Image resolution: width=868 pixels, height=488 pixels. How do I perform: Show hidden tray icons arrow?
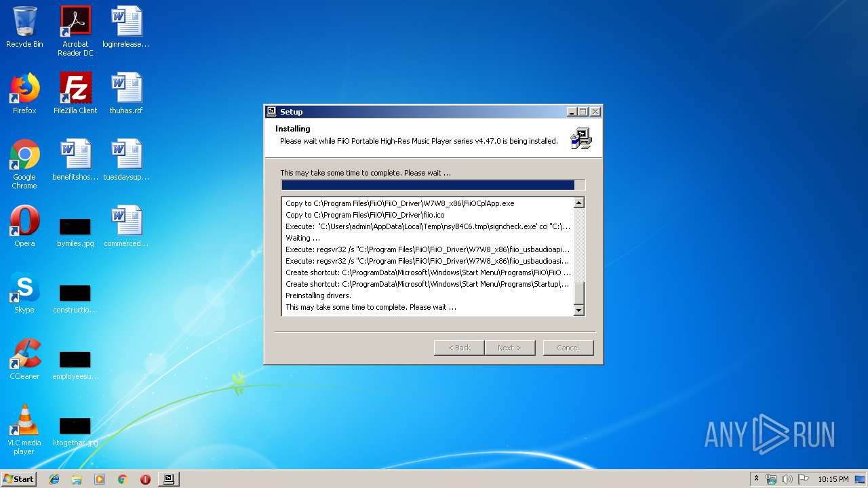click(x=756, y=479)
